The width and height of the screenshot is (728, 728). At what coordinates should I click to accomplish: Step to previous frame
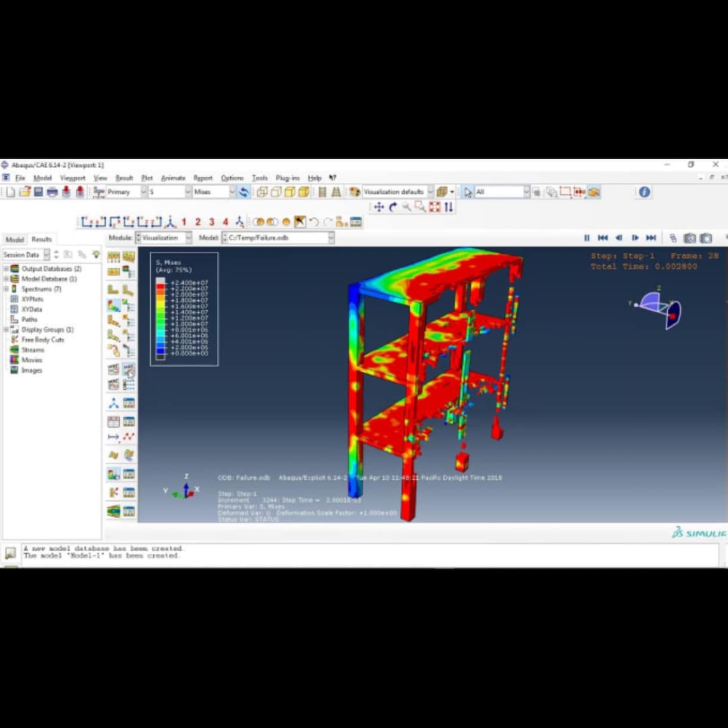(x=619, y=238)
